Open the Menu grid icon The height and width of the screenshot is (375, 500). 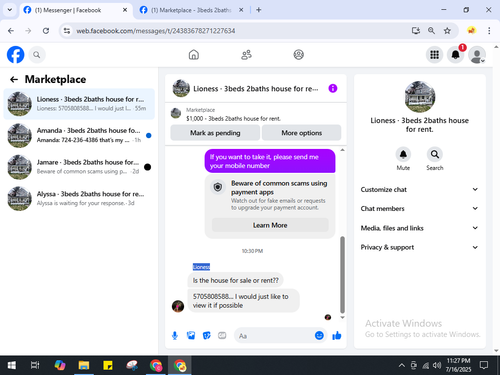point(434,55)
